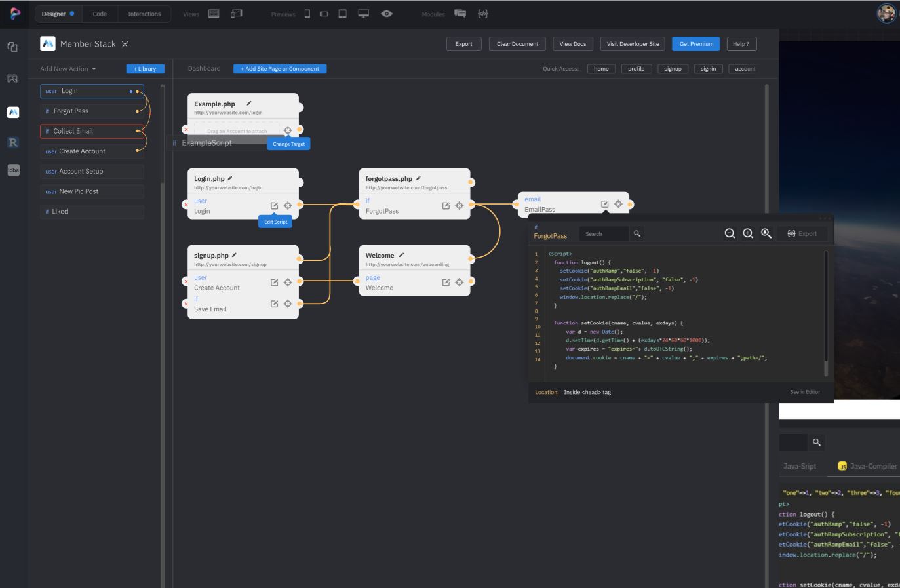
Task: Click the Get Premium button
Action: [x=696, y=44]
